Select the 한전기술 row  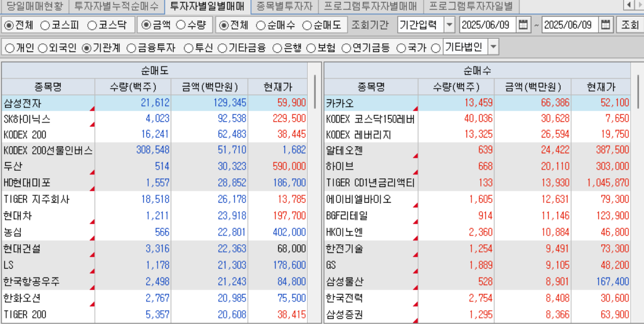pos(477,249)
